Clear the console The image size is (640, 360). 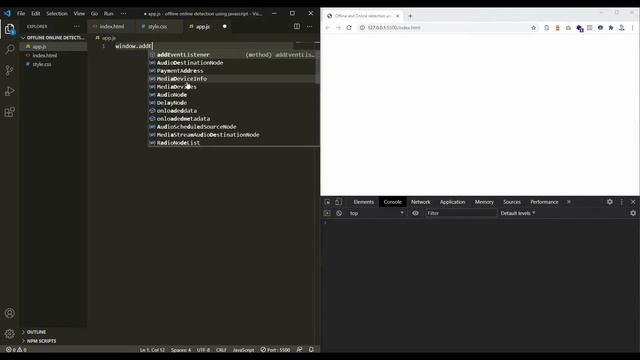click(x=339, y=213)
